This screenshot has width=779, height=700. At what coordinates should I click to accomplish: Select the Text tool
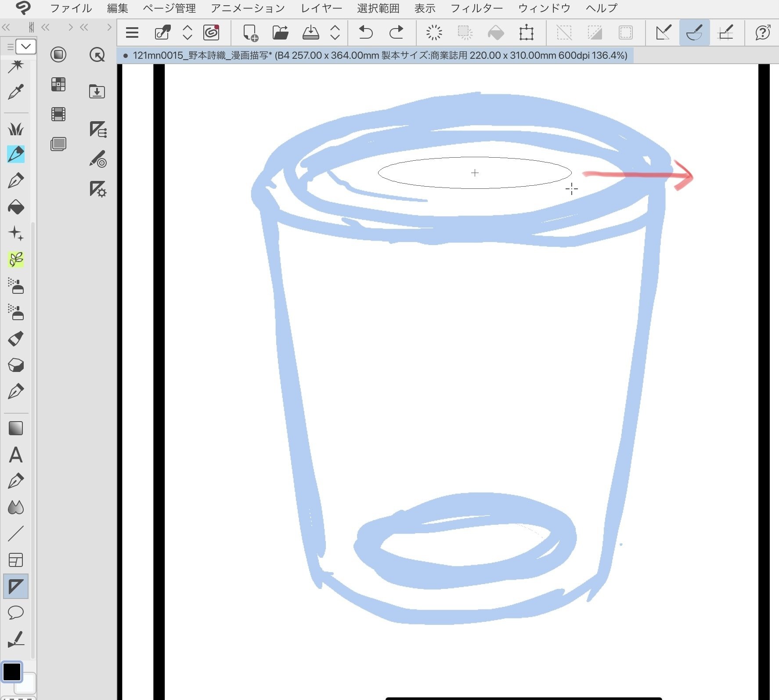click(16, 455)
